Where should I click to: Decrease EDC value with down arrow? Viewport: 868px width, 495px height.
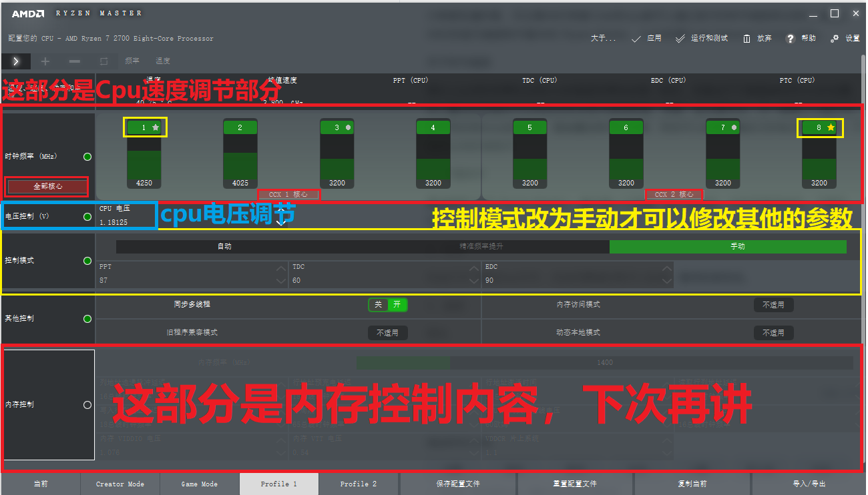tap(666, 282)
